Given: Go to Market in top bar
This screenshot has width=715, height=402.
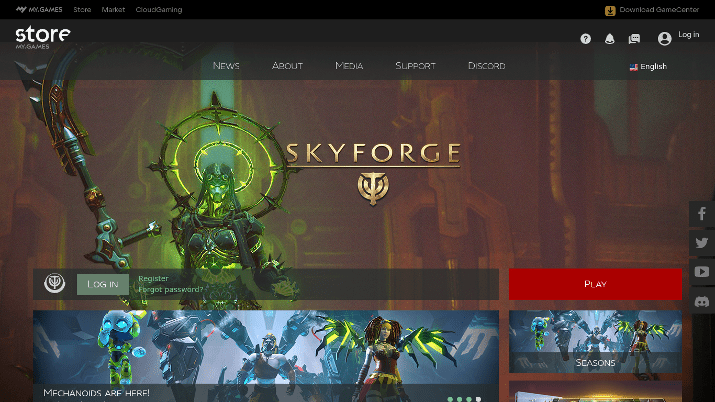Looking at the screenshot, I should tap(113, 10).
